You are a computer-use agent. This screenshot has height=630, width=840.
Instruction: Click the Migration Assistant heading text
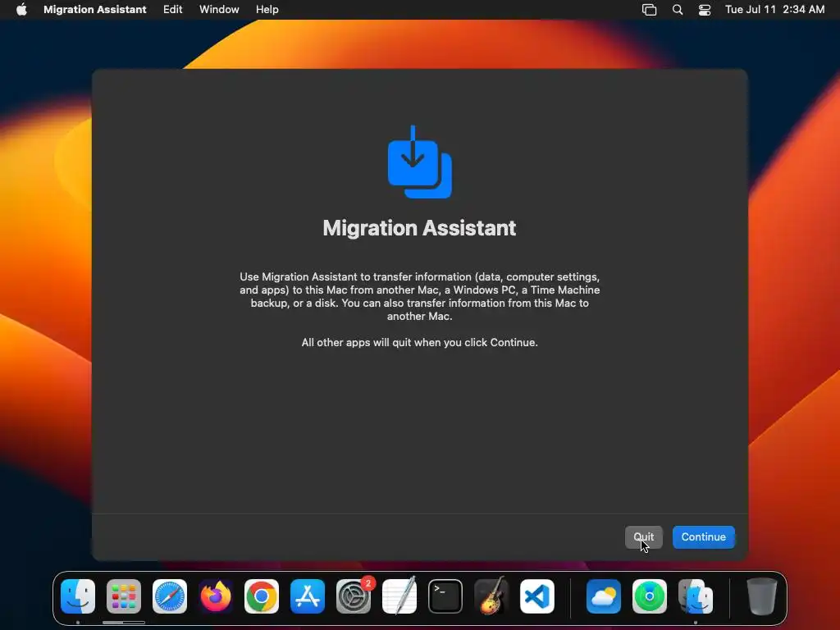pyautogui.click(x=419, y=228)
